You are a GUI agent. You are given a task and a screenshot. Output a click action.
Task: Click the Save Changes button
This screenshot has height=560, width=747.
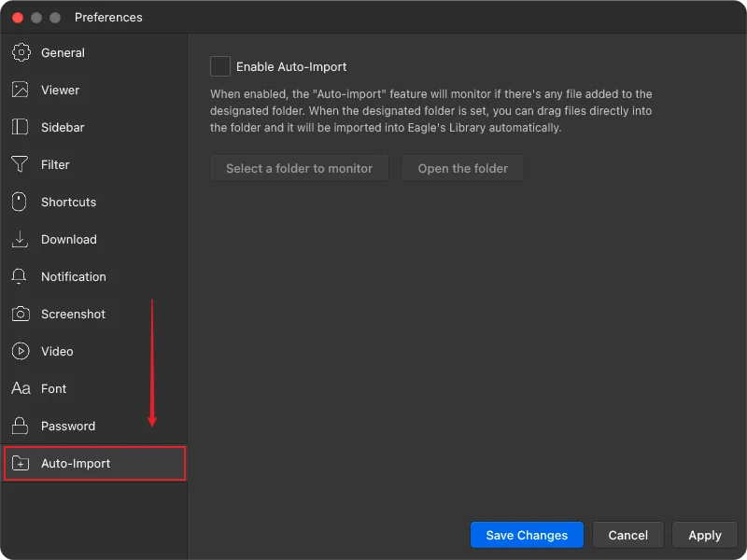(x=527, y=535)
